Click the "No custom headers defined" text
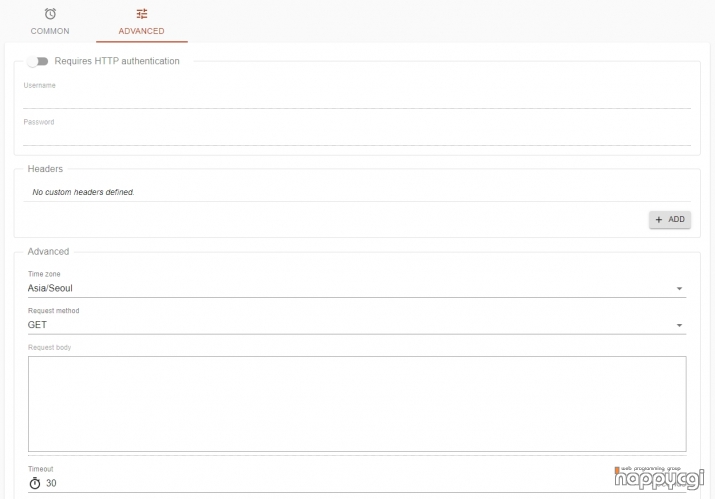The width and height of the screenshot is (715, 499). tap(83, 191)
